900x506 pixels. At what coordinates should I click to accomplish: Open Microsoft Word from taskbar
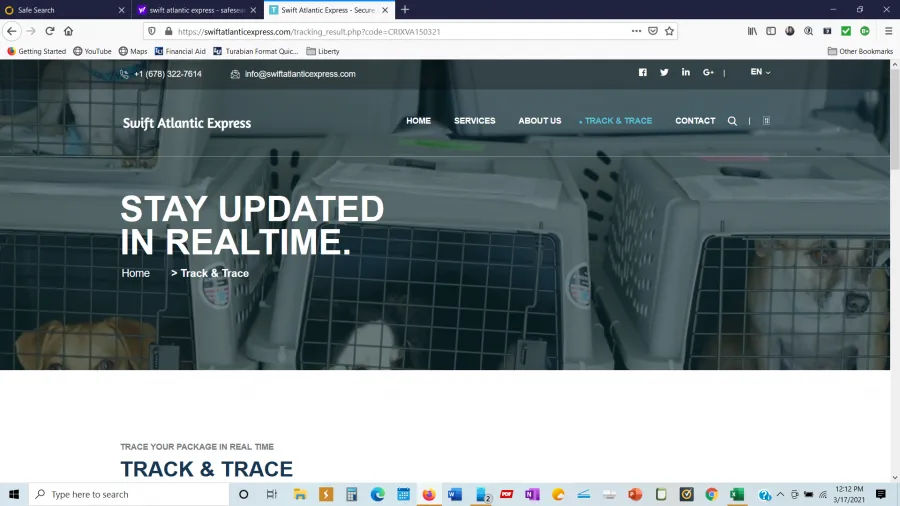click(455, 494)
